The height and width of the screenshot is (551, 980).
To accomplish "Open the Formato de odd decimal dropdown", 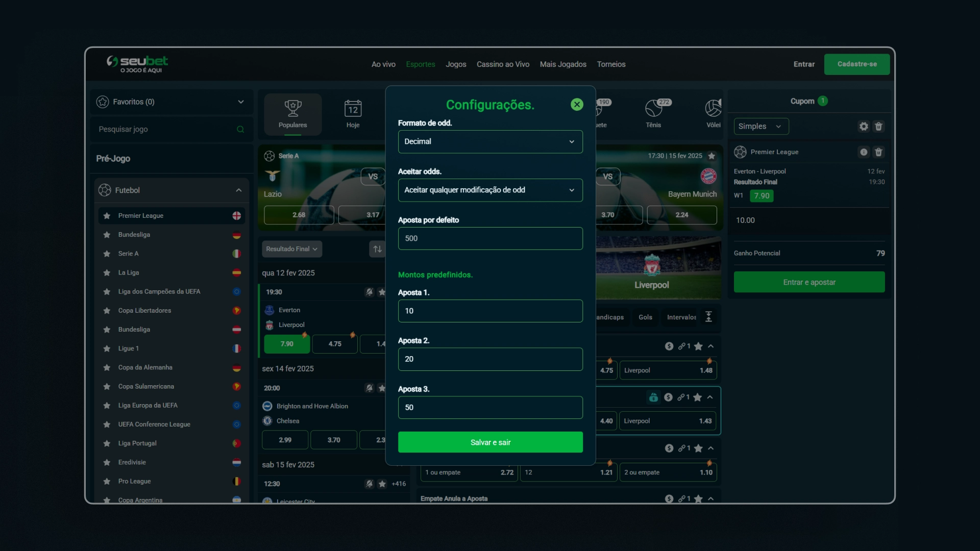I will 490,141.
